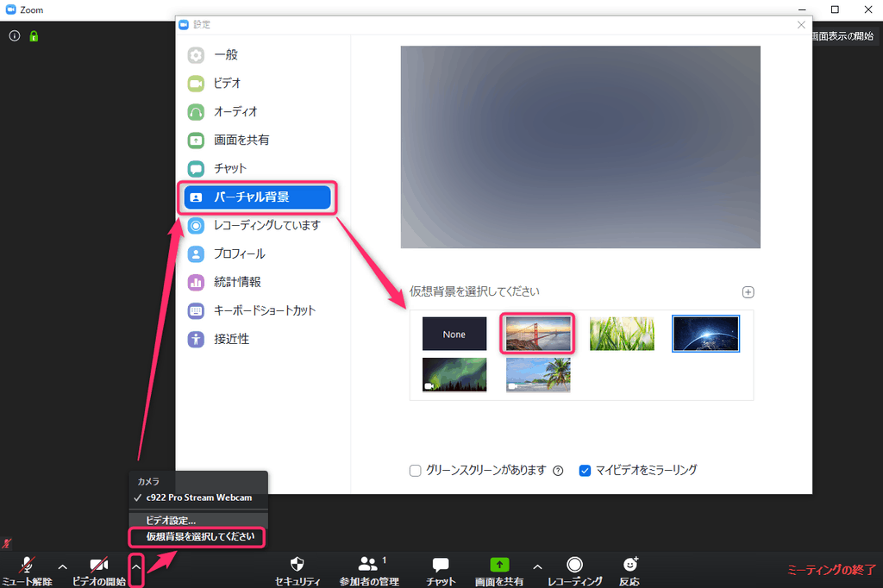
Task: Click the Security shield icon
Action: point(297,565)
